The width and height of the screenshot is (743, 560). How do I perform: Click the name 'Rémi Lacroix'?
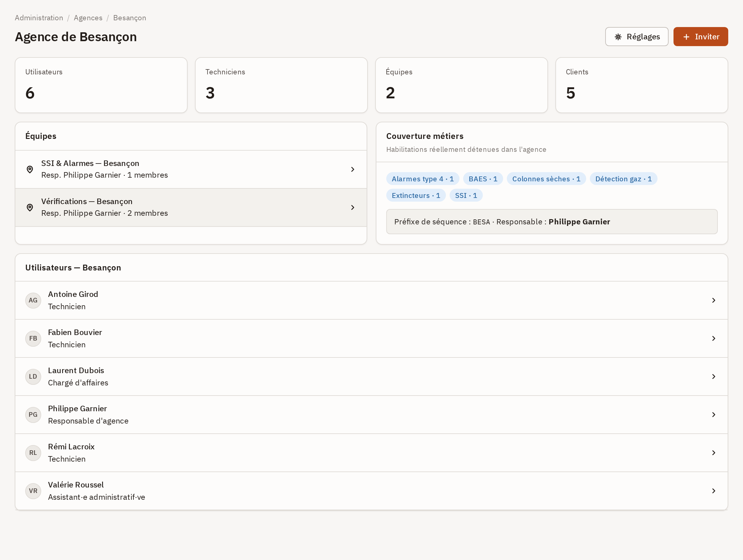click(x=71, y=447)
